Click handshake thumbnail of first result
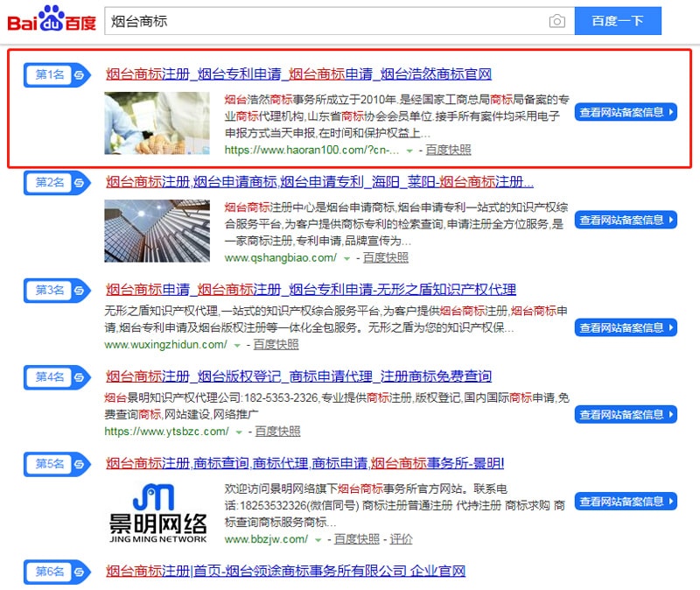The width and height of the screenshot is (700, 590). click(x=157, y=123)
